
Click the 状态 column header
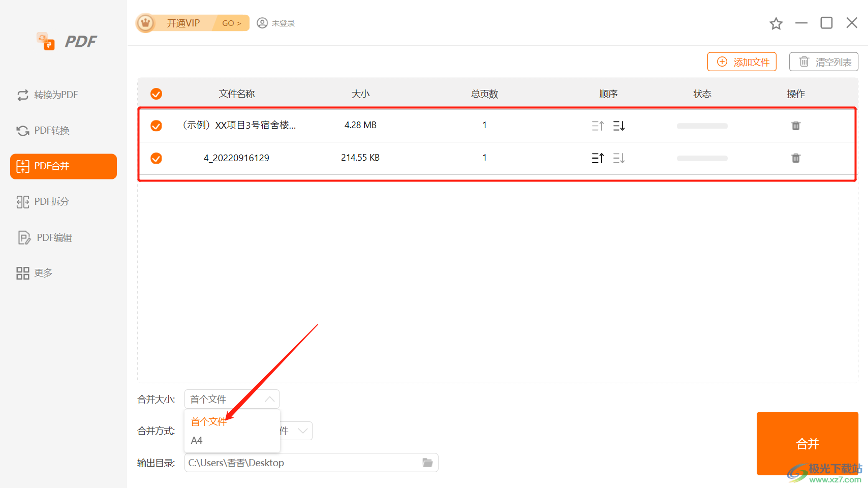pyautogui.click(x=702, y=94)
